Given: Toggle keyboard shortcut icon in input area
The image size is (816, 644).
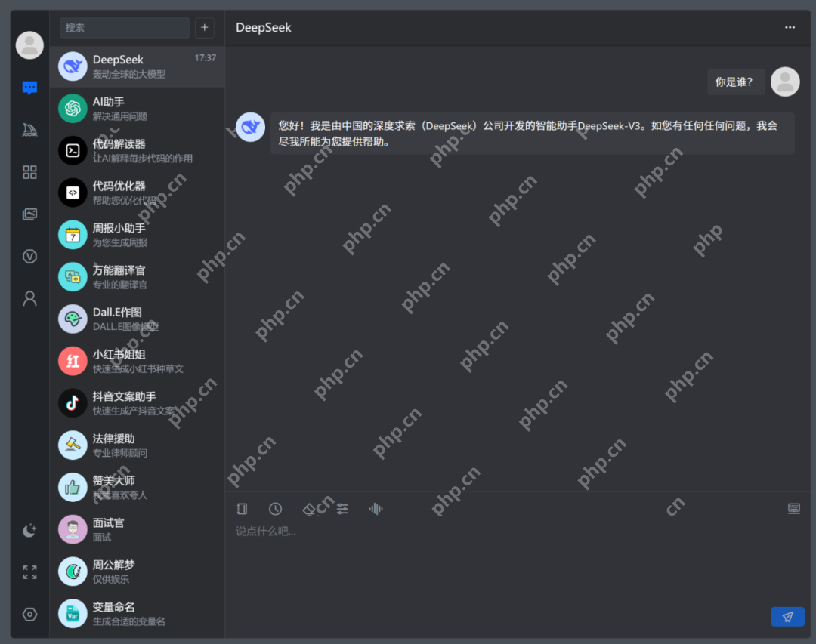Looking at the screenshot, I should [794, 509].
